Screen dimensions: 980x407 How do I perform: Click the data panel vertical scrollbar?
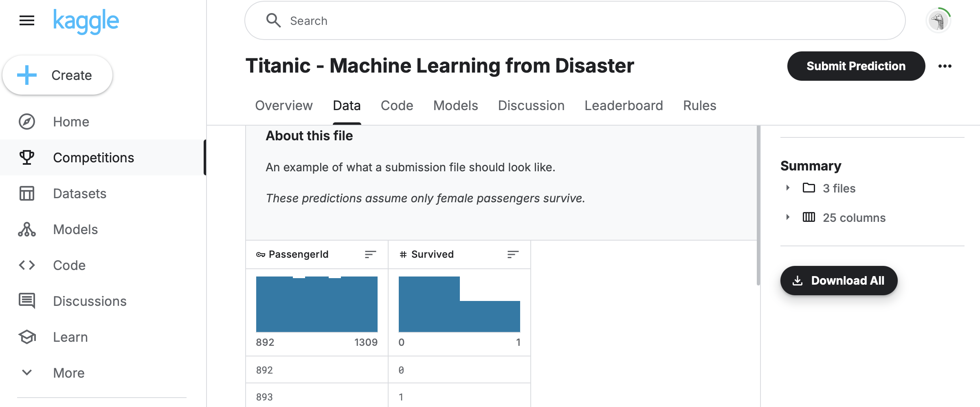click(x=758, y=206)
